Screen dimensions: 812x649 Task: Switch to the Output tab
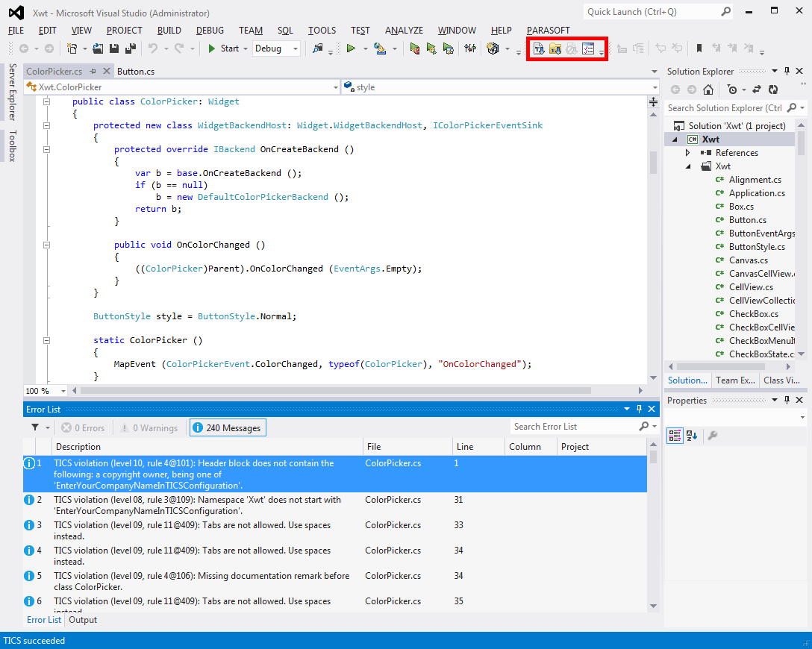83,620
